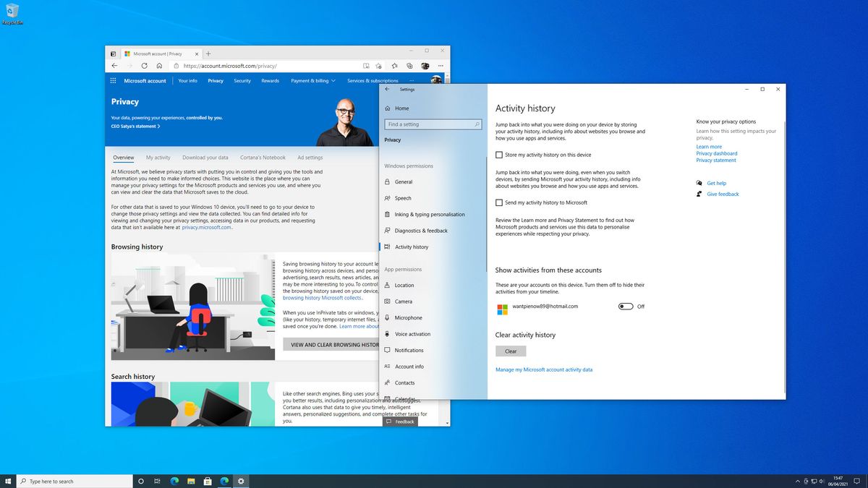The width and height of the screenshot is (868, 488).
Task: Open the Microsoft account navigation overflow menu
Action: click(411, 80)
